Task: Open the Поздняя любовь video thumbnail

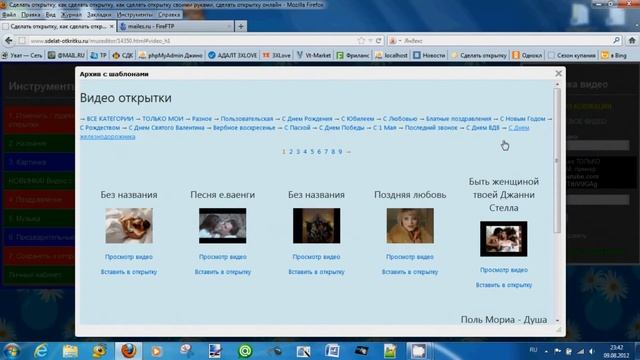Action: [410, 226]
